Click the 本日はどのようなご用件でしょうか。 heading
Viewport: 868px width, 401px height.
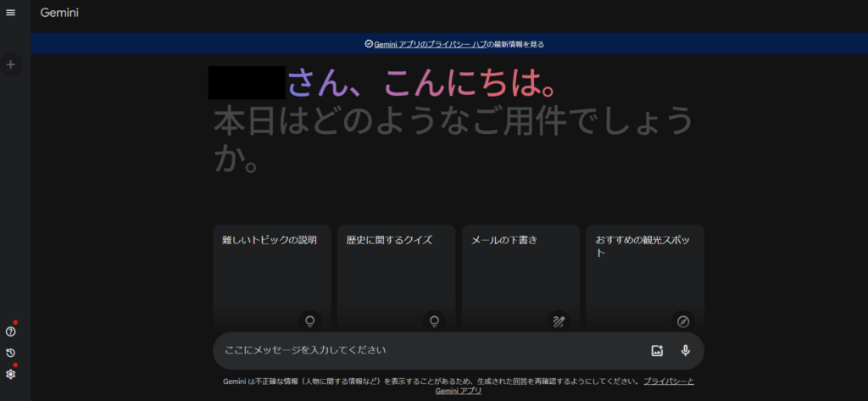(453, 141)
